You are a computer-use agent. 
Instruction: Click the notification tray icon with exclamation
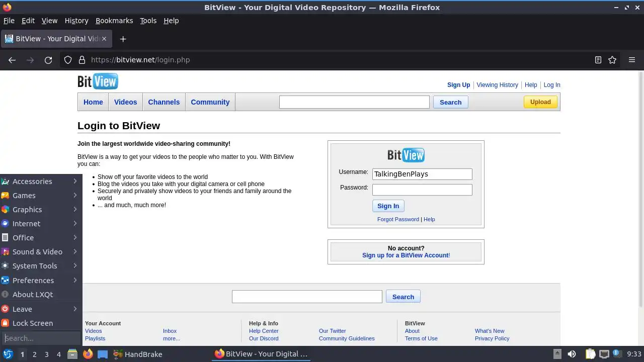(x=617, y=354)
